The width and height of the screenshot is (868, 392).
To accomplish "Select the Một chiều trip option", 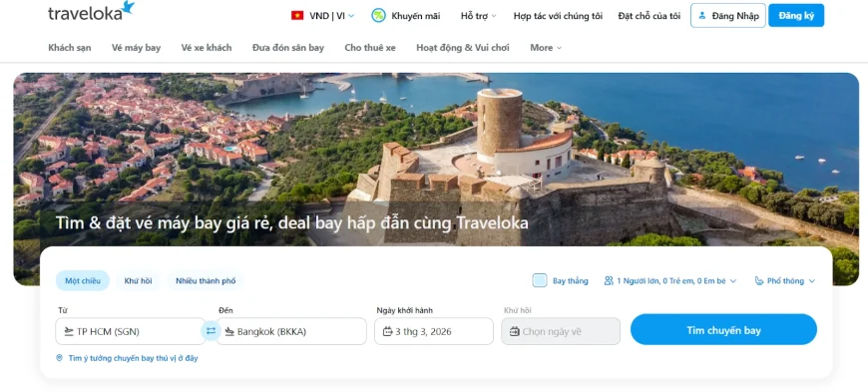I will (x=83, y=280).
